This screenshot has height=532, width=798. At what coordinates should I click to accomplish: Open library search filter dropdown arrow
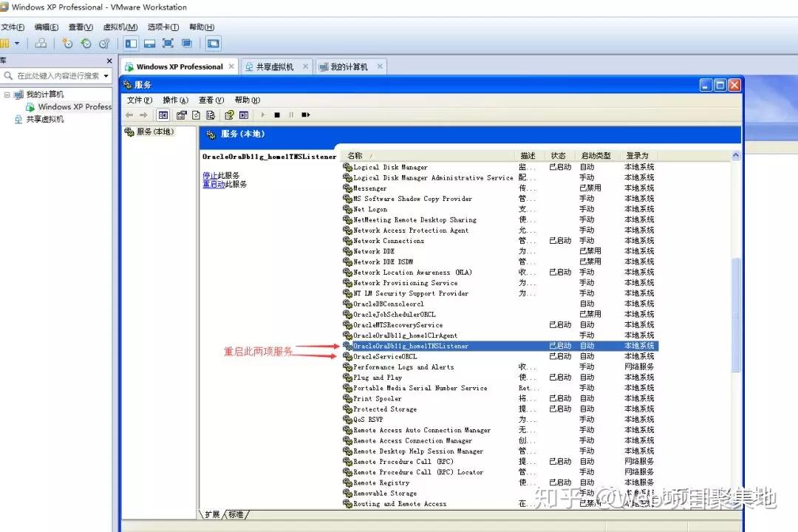pos(106,76)
